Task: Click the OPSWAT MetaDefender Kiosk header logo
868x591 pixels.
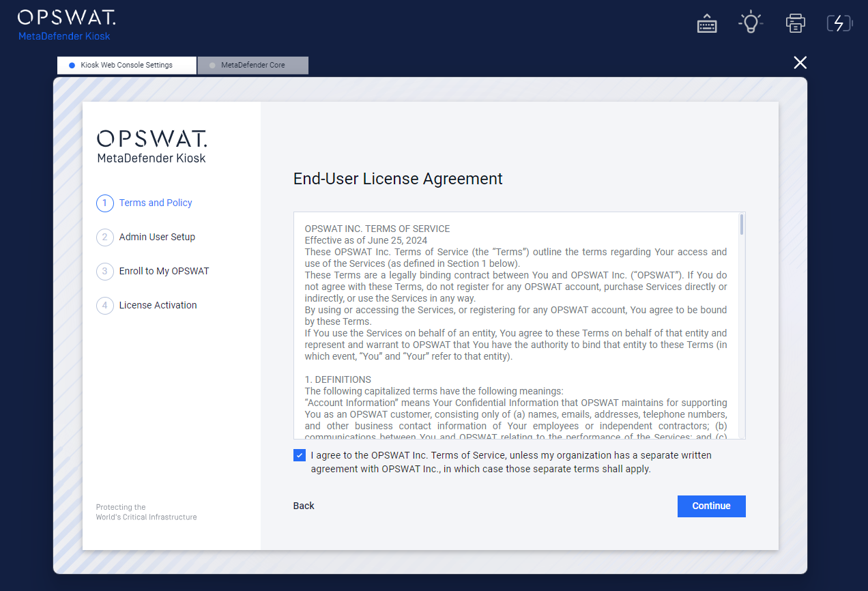Action: tap(66, 25)
